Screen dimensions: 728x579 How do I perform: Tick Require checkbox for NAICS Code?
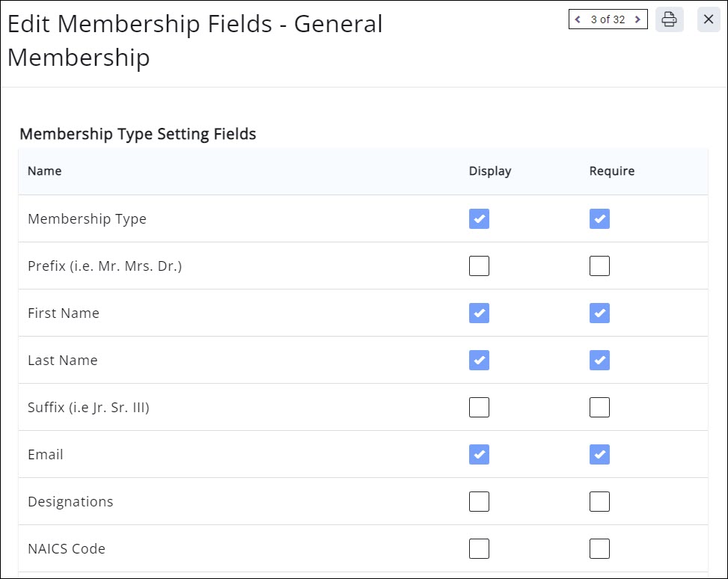pyautogui.click(x=599, y=549)
